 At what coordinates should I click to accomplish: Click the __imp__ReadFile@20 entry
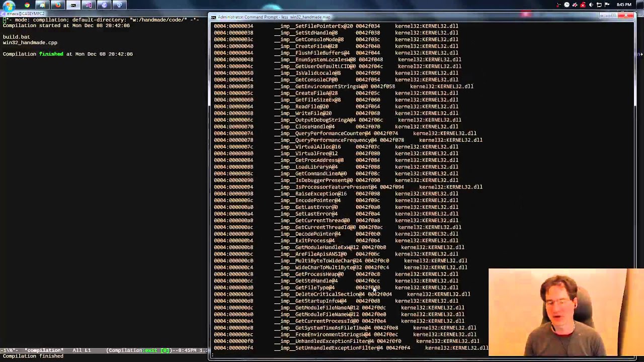tap(301, 106)
